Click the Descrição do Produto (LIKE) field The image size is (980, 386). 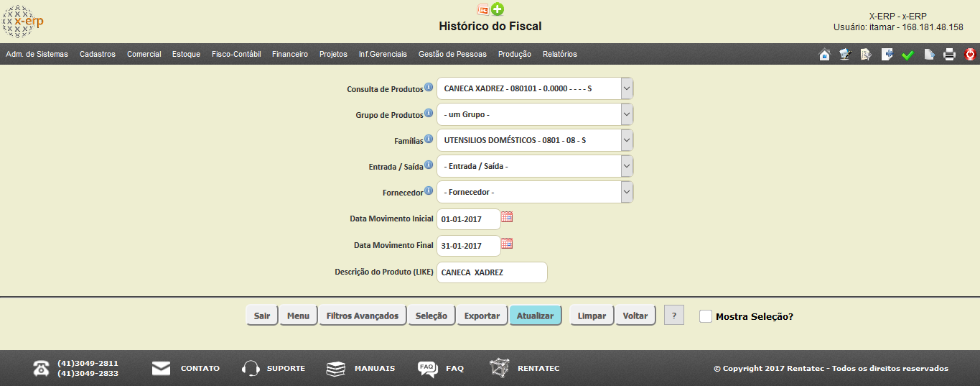492,272
